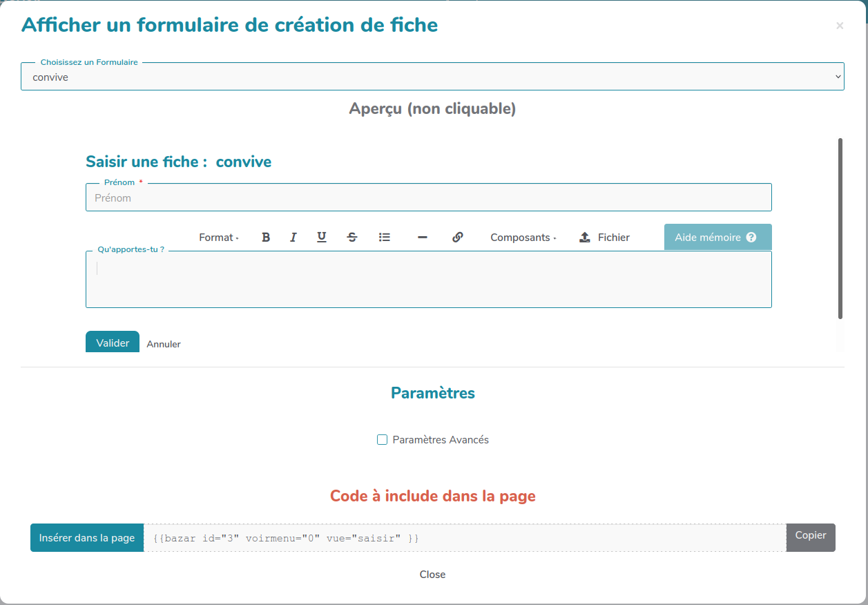The height and width of the screenshot is (605, 868).
Task: Insert a horizontal line separator
Action: pos(423,238)
